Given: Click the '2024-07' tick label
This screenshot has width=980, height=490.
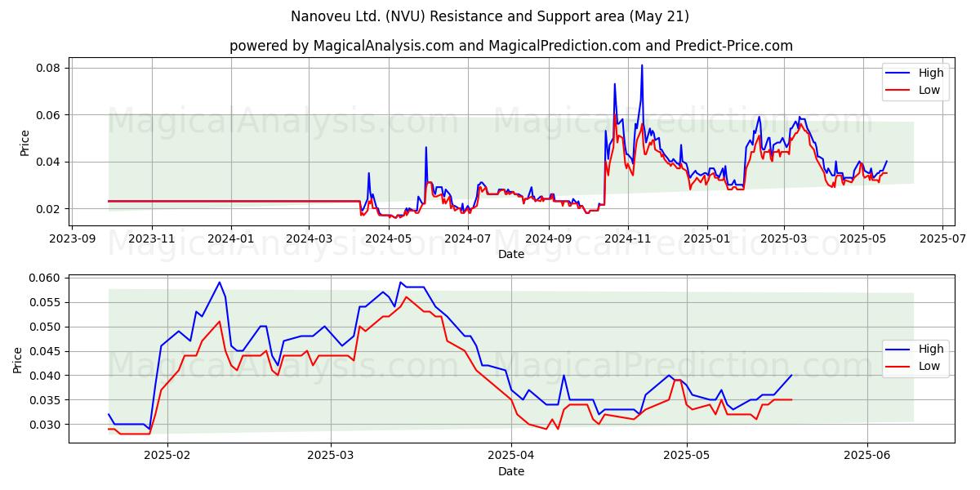Looking at the screenshot, I should (467, 239).
